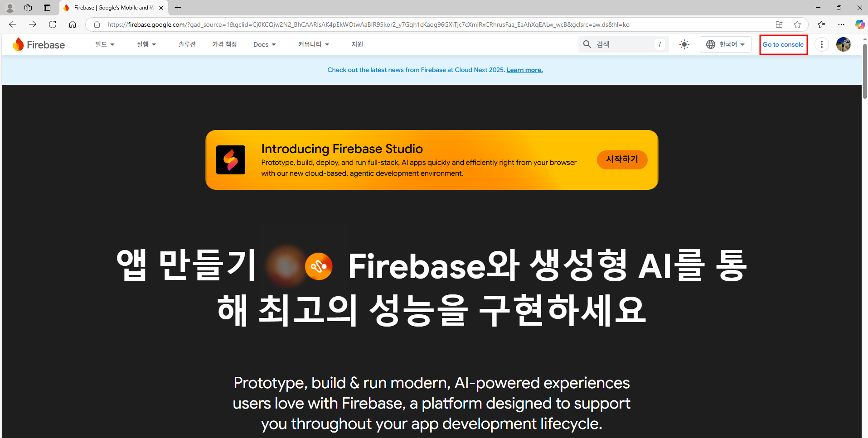Click the Firebase Studio logo tile
Screen dimensions: 868x438
[x=231, y=160]
